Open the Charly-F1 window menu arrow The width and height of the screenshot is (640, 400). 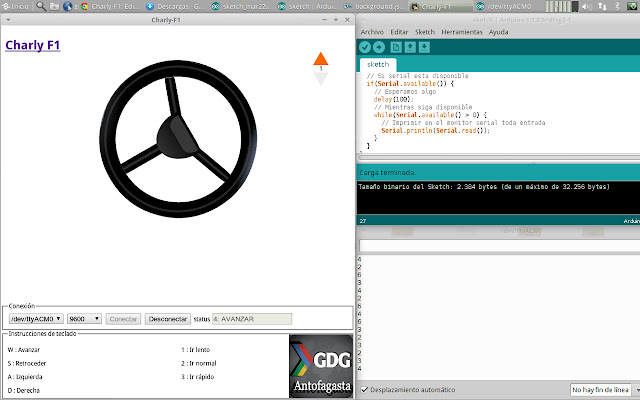pos(8,20)
